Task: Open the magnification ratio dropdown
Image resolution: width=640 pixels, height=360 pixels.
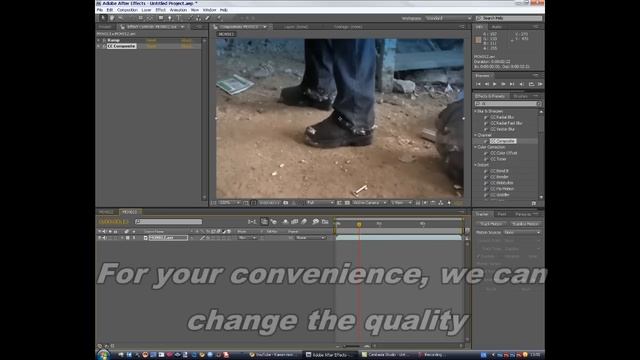Action: (230, 203)
